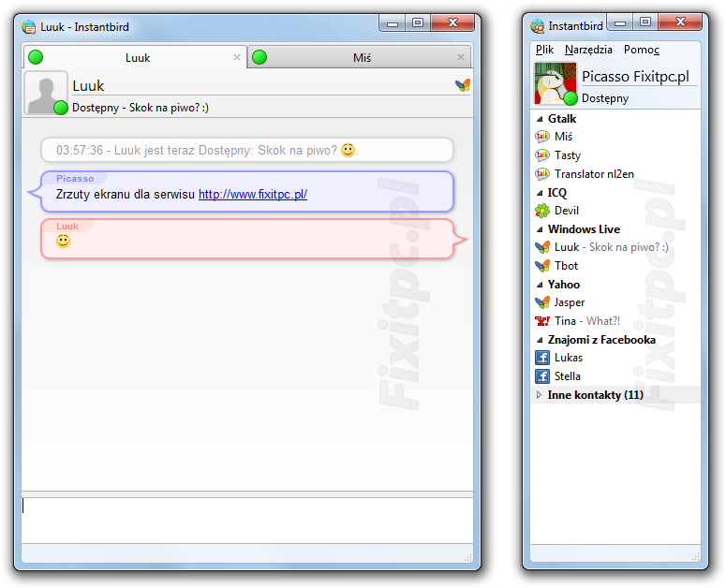
Task: Click the green status dot on Miś tab
Action: click(259, 57)
